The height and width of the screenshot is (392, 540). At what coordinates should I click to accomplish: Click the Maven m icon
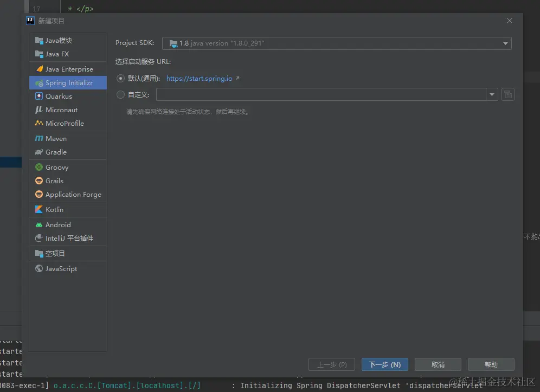tap(39, 138)
